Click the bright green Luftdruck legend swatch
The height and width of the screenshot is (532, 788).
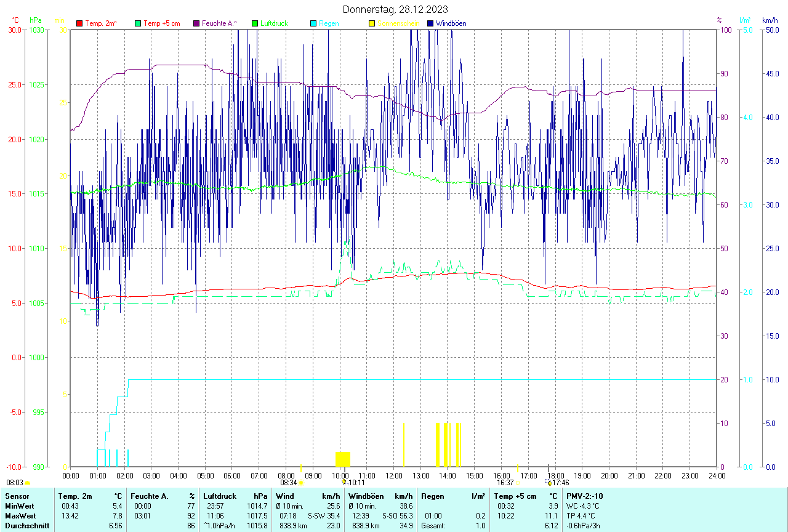click(255, 23)
